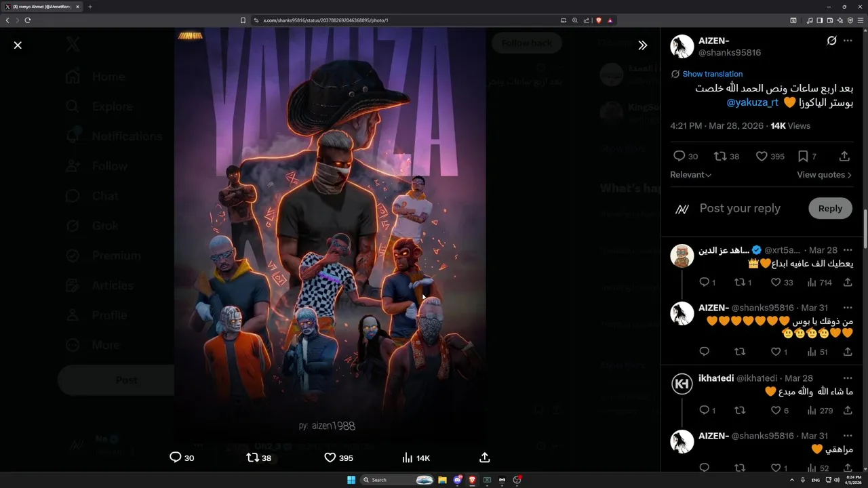Click the reply count 30 under the photo
The width and height of the screenshot is (868, 488).
tap(182, 458)
